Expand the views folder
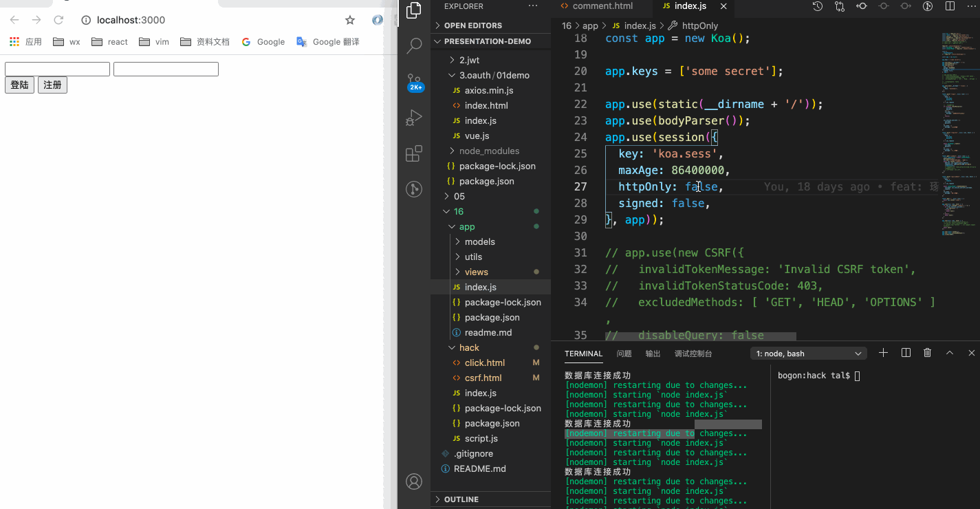This screenshot has width=980, height=509. 491,272
